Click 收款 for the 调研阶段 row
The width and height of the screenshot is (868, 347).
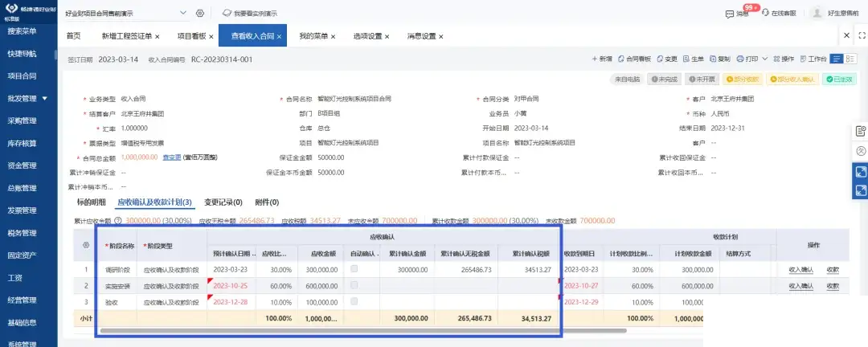point(833,270)
